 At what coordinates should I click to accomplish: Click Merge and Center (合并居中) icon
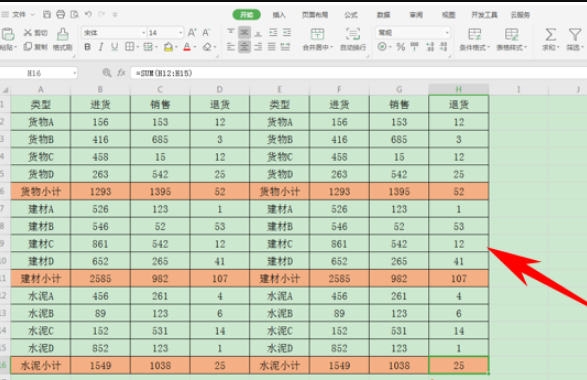coord(317,34)
